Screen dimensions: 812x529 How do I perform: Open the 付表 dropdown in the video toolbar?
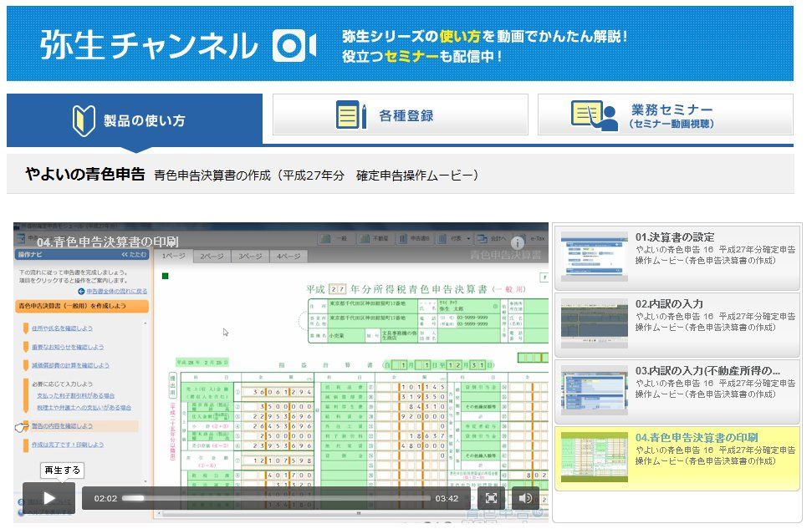click(453, 238)
